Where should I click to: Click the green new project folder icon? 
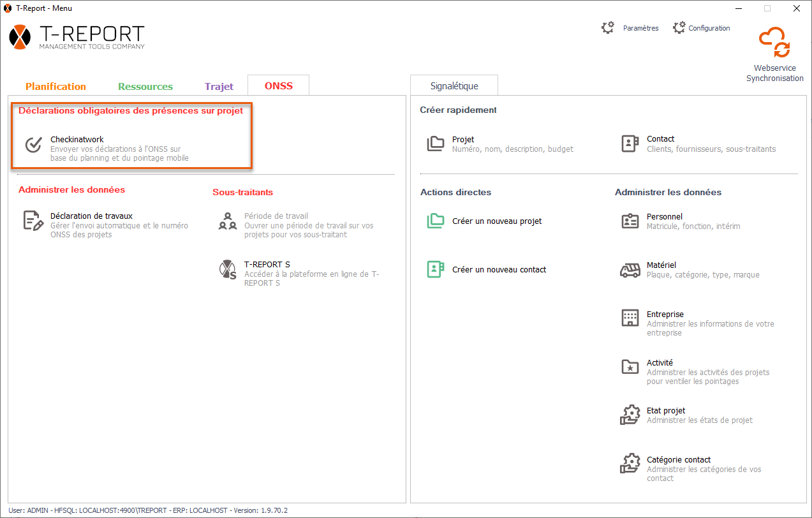pos(436,221)
